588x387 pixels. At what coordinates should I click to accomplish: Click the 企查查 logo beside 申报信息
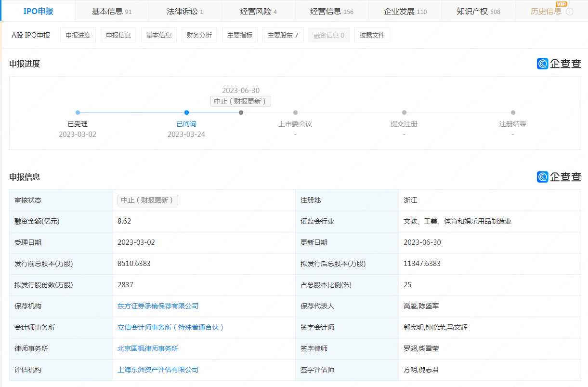(x=559, y=177)
